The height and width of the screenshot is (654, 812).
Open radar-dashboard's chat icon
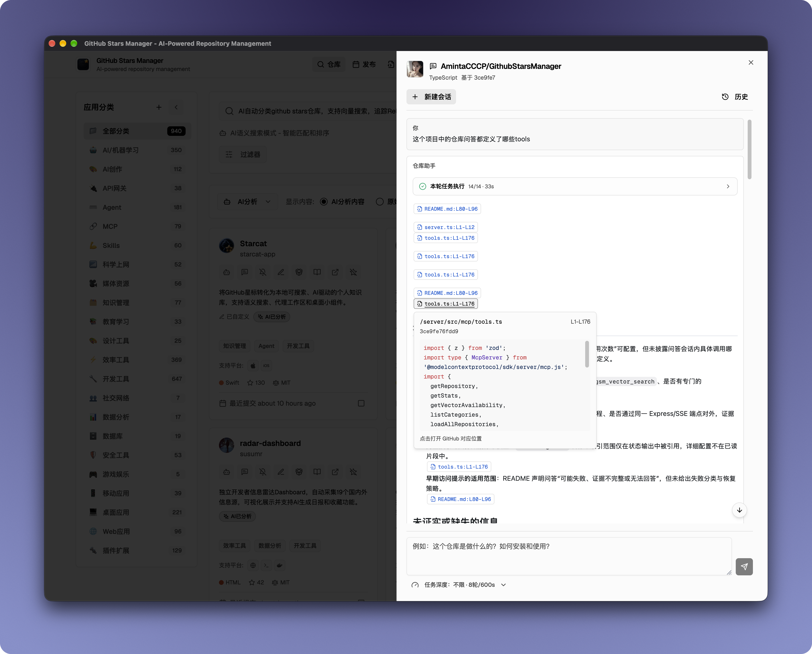(244, 472)
